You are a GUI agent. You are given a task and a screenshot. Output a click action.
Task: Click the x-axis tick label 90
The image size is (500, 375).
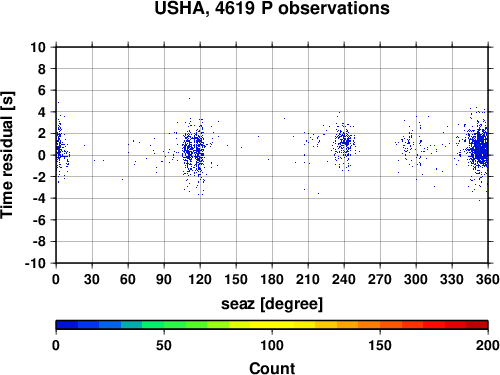click(x=164, y=279)
